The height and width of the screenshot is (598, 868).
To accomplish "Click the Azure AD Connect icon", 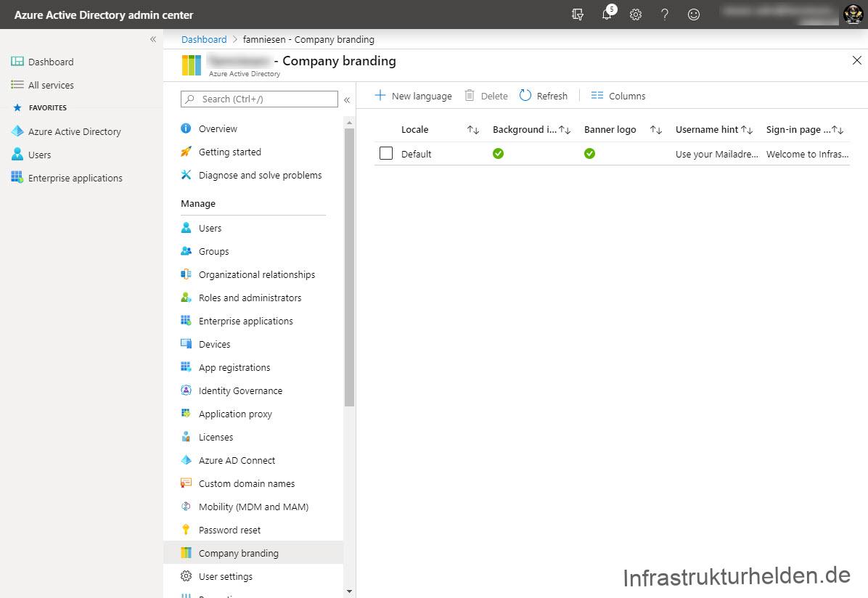I will (x=186, y=460).
